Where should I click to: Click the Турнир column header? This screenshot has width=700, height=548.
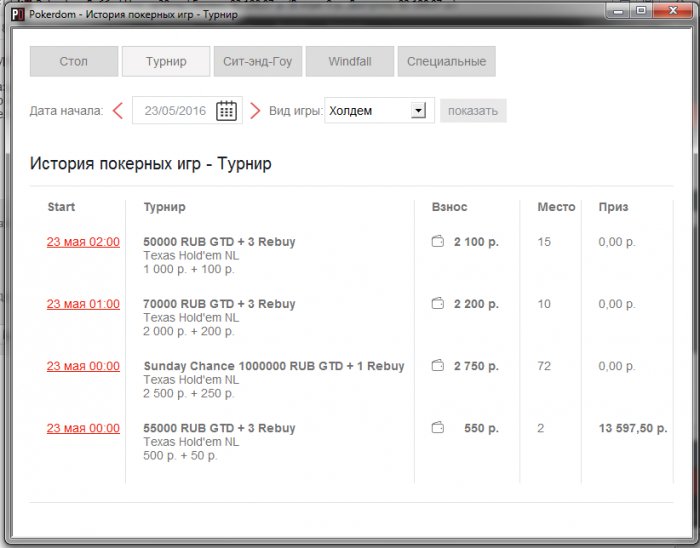pyautogui.click(x=164, y=207)
